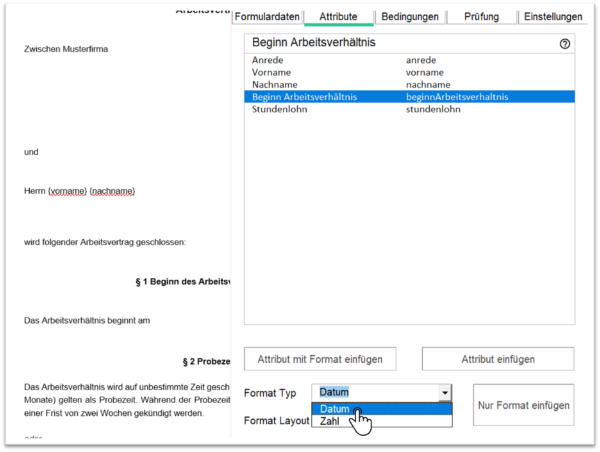This screenshot has height=452, width=600.
Task: Open the Einstellungen tab
Action: pyautogui.click(x=553, y=17)
